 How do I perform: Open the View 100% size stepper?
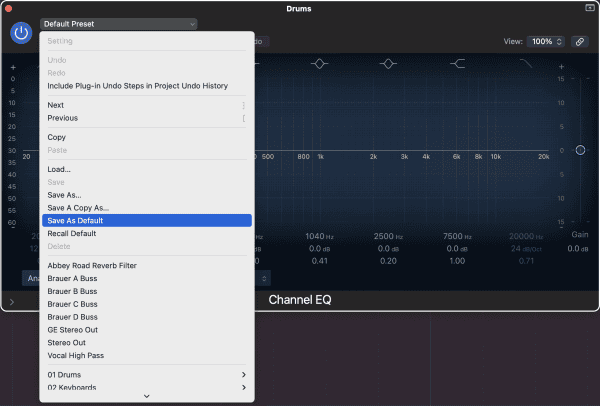click(546, 41)
